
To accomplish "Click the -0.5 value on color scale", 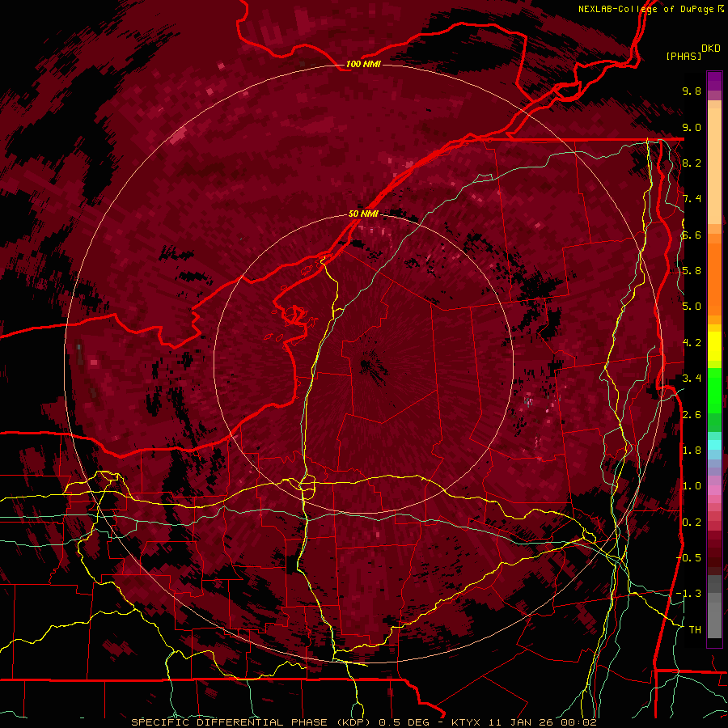I will tap(689, 557).
